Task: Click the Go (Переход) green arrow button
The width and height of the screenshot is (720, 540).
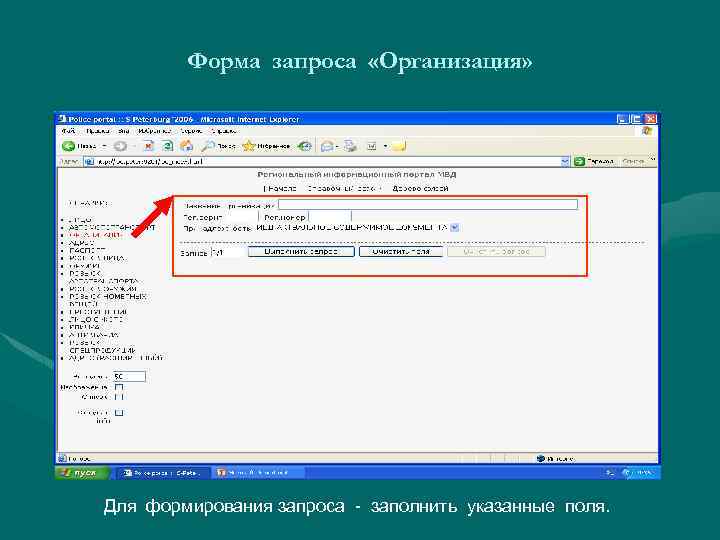Action: click(x=579, y=162)
